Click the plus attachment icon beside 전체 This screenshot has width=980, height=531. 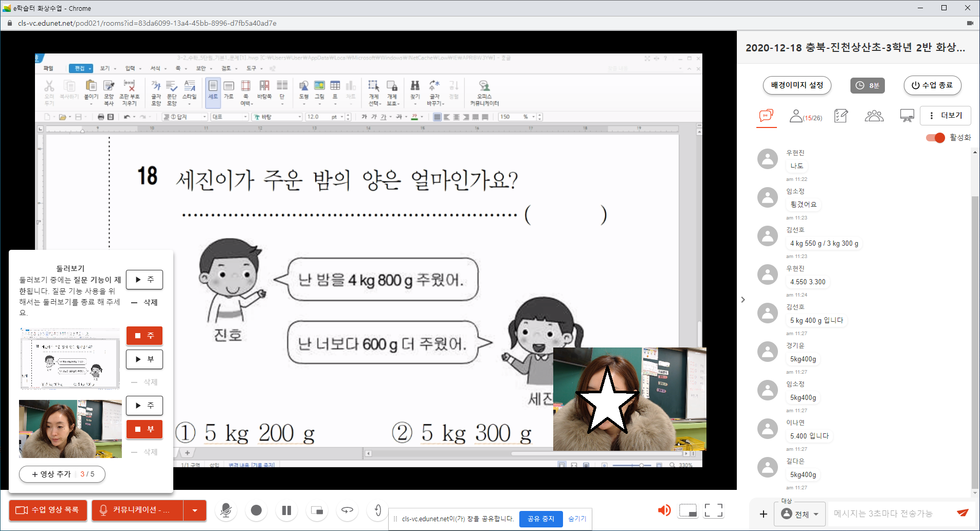tap(764, 514)
